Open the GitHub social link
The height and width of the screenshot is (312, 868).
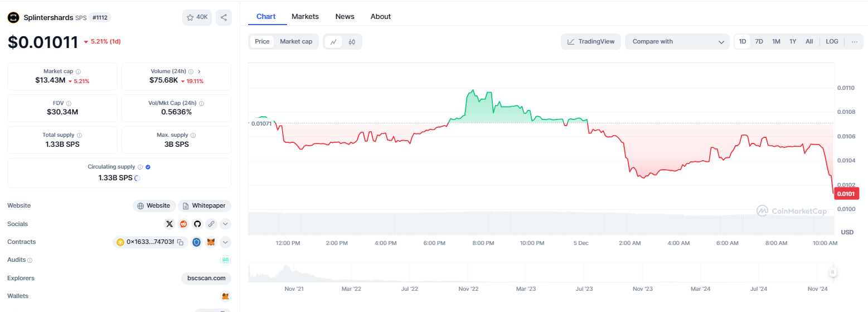click(197, 224)
